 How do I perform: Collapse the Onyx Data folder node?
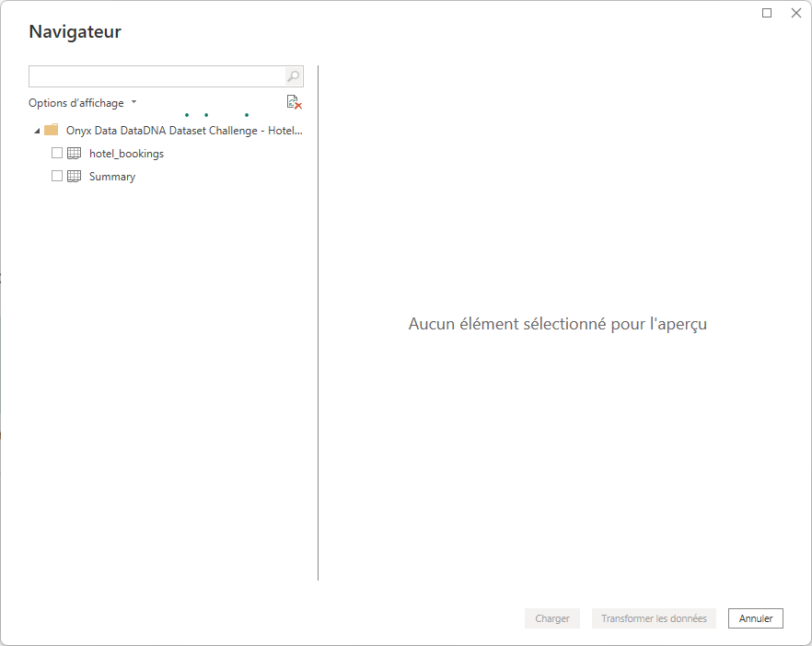point(37,131)
